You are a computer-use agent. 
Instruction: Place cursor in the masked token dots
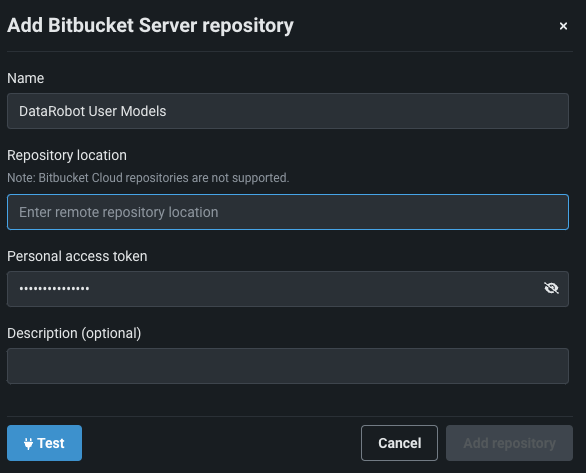tap(54, 288)
